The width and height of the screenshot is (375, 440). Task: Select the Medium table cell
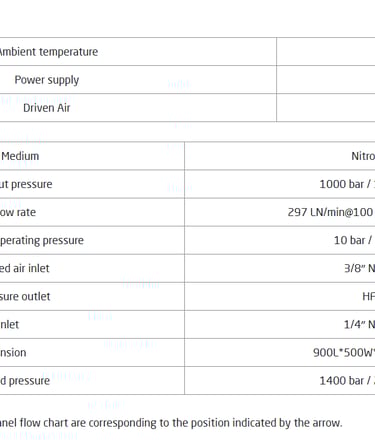[20, 156]
